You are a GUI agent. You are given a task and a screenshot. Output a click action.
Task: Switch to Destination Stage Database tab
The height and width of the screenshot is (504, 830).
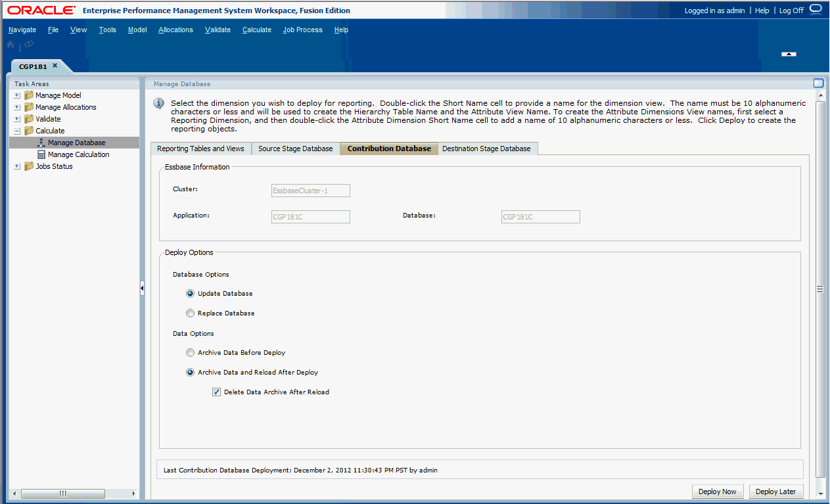[486, 149]
